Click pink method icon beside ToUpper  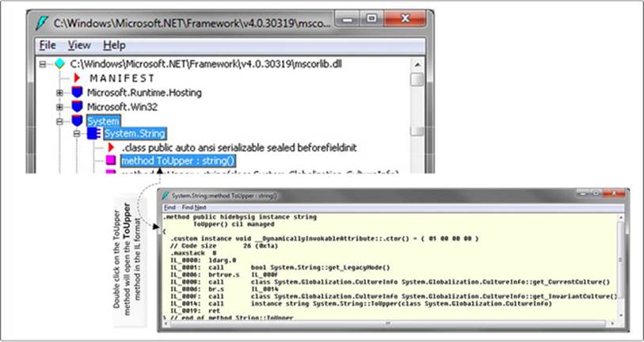click(x=111, y=161)
